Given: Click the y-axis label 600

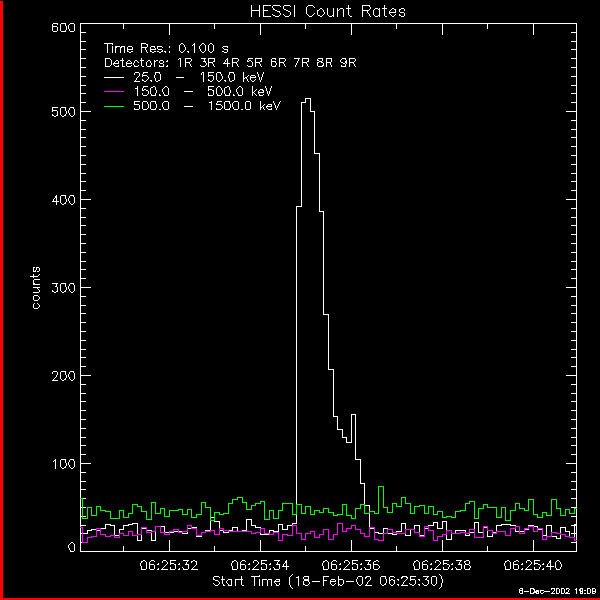Looking at the screenshot, I should point(63,28).
